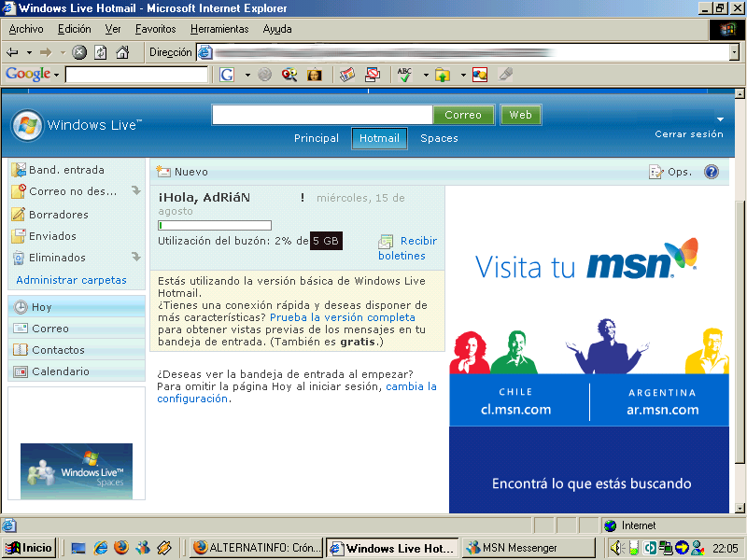Click the Google spell check ABC icon
747x560 pixels.
coord(405,75)
